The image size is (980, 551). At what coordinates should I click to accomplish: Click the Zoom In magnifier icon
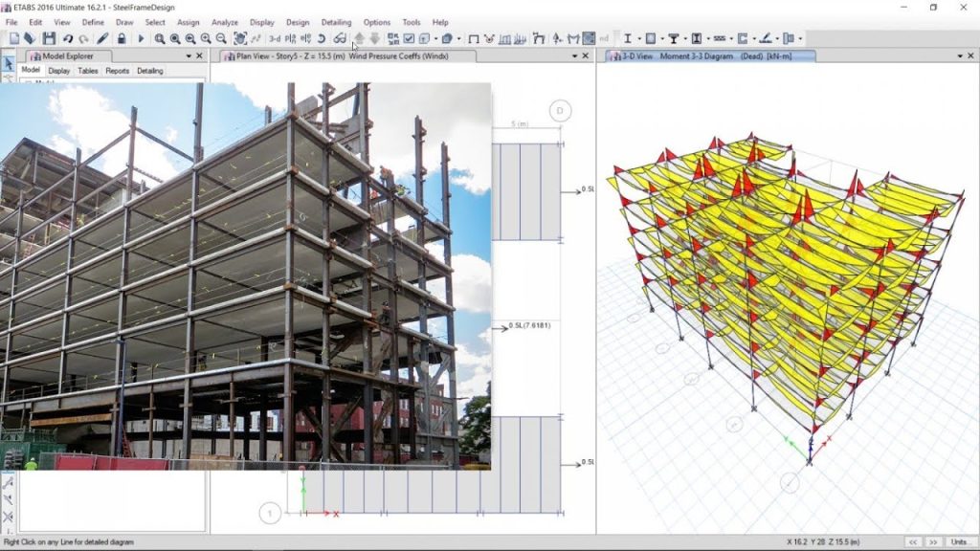[x=204, y=36]
